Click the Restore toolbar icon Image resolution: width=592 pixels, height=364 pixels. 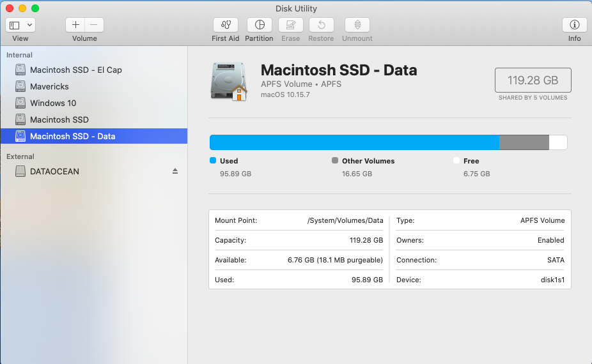coord(322,25)
